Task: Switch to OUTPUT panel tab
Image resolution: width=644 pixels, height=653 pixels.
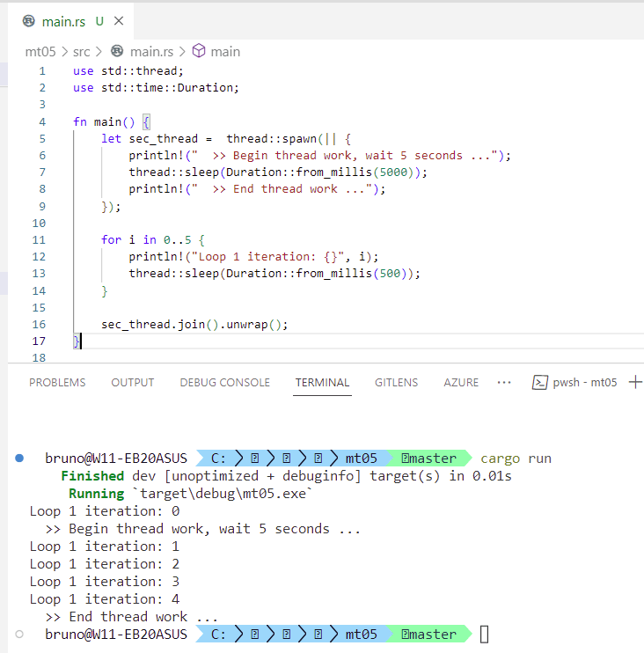Action: (x=132, y=382)
